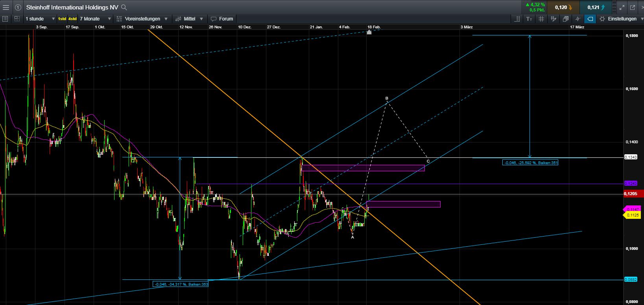Expand the Mittel price type dropdown
This screenshot has width=644, height=305.
coord(201,18)
